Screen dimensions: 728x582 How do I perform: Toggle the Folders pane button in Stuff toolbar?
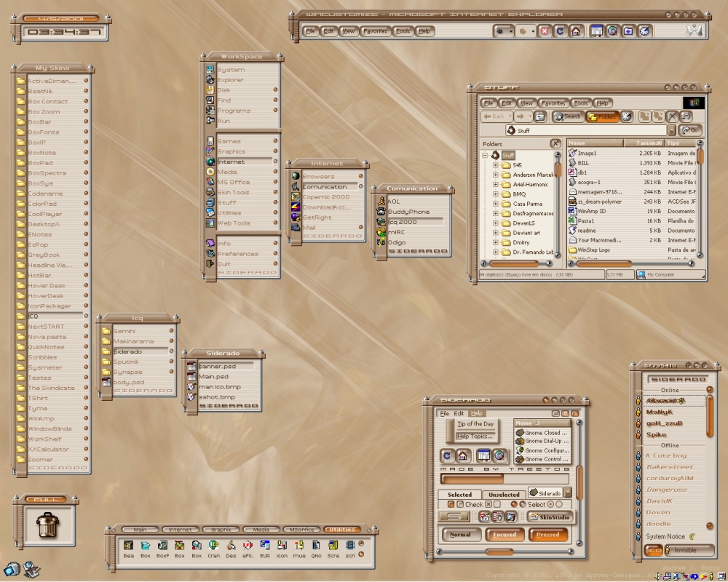point(603,116)
